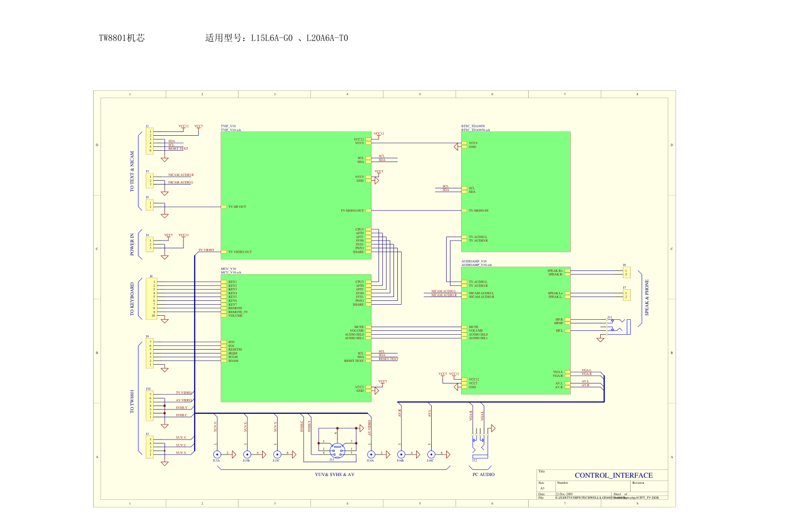Select connector J10 with TV.VIDEO net

(x=150, y=406)
